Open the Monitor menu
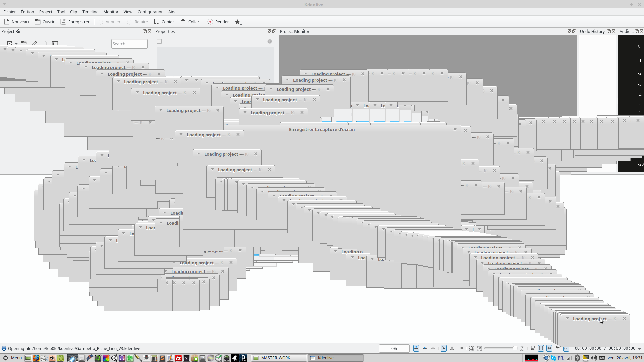 pyautogui.click(x=111, y=12)
